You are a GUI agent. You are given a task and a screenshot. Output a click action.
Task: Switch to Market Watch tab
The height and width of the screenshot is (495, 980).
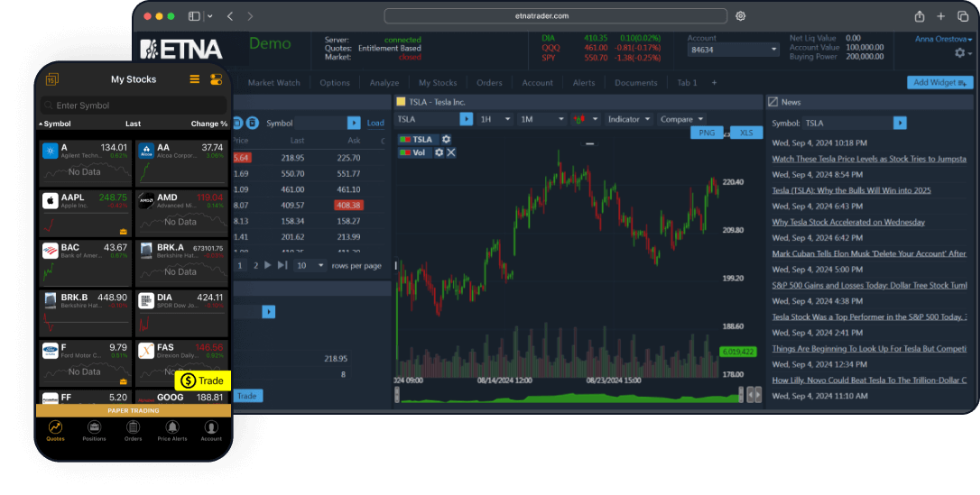click(x=273, y=82)
